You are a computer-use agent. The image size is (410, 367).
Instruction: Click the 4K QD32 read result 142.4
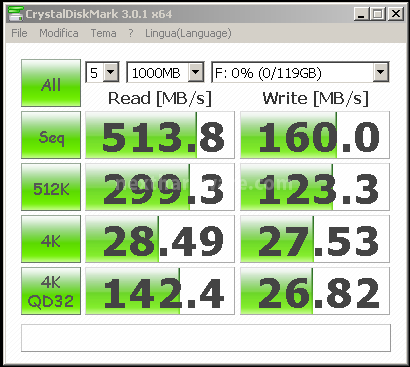160,291
